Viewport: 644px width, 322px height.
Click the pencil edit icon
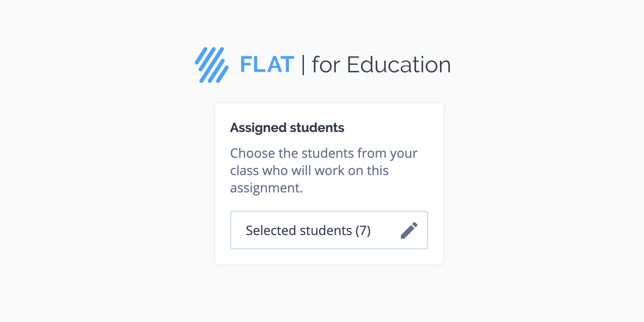(409, 230)
